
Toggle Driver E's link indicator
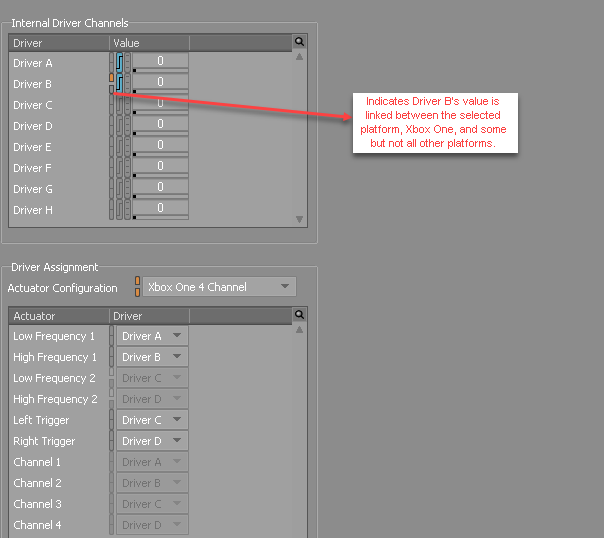tap(111, 146)
